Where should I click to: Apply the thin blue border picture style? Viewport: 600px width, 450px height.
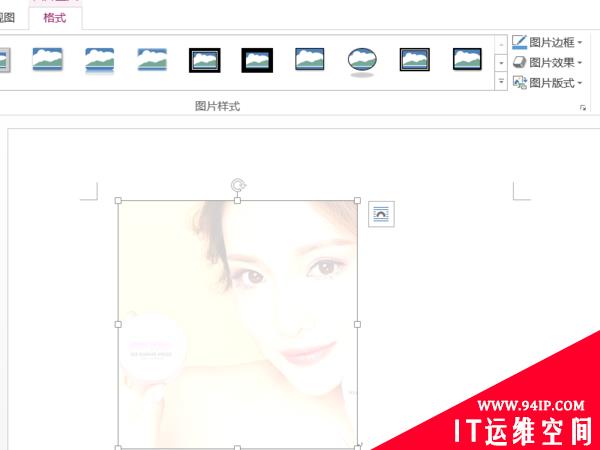pos(310,59)
